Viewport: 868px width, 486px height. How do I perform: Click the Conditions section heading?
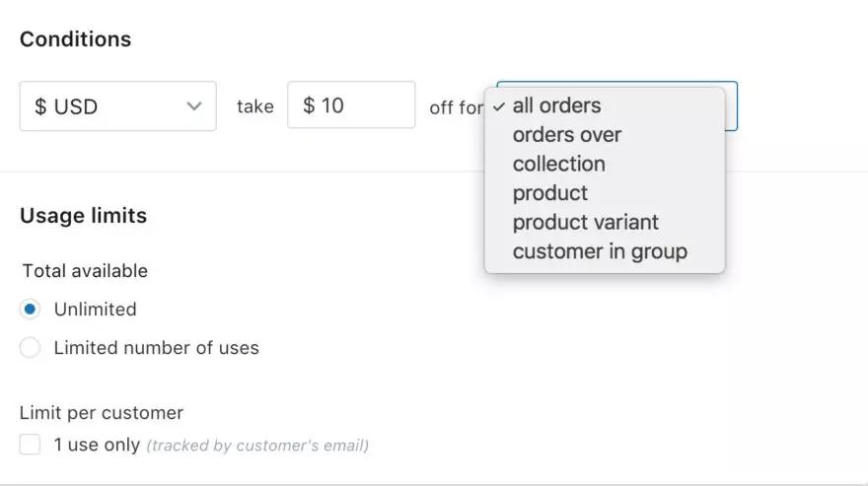[75, 39]
